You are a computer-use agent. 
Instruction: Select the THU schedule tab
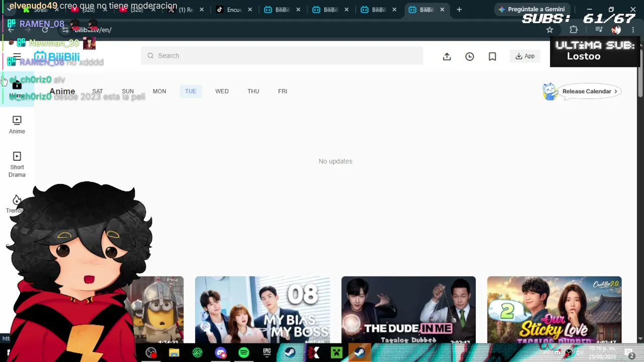253,92
